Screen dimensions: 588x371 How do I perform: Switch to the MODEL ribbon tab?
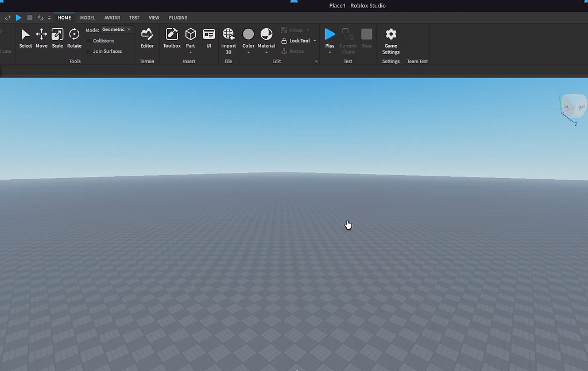point(87,17)
